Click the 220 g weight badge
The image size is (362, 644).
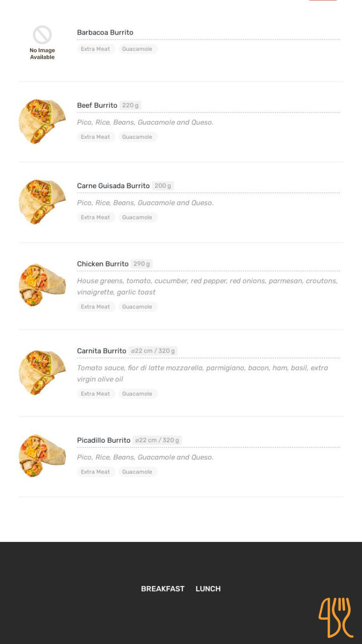(130, 106)
